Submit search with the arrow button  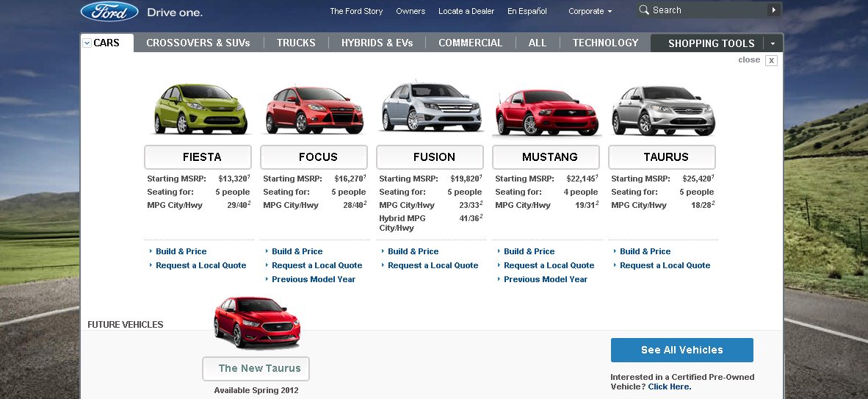tap(774, 10)
